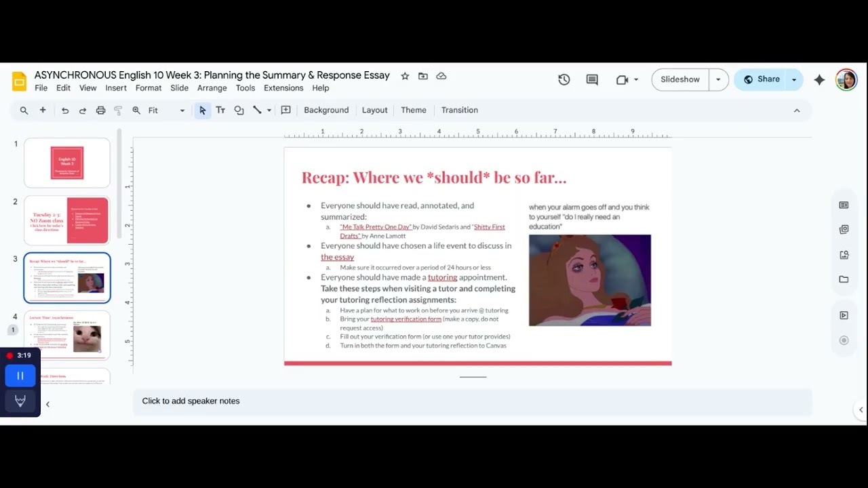Click the Layout button
The height and width of the screenshot is (488, 868).
(x=374, y=110)
